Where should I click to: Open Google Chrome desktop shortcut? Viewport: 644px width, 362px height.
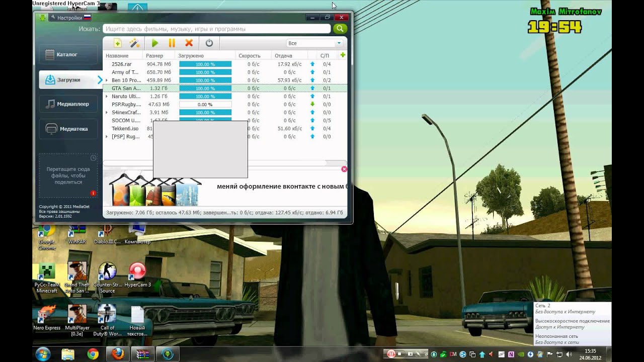[47, 238]
